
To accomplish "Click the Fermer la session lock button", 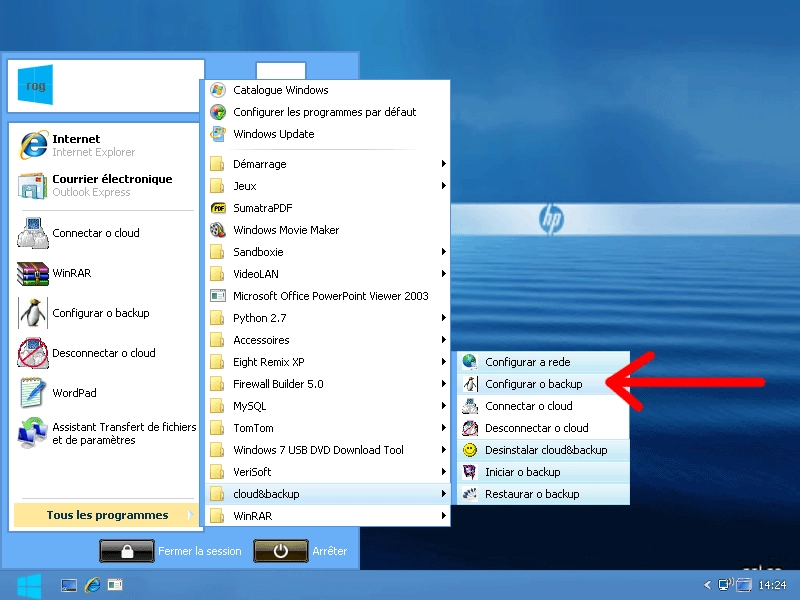I will tap(127, 551).
